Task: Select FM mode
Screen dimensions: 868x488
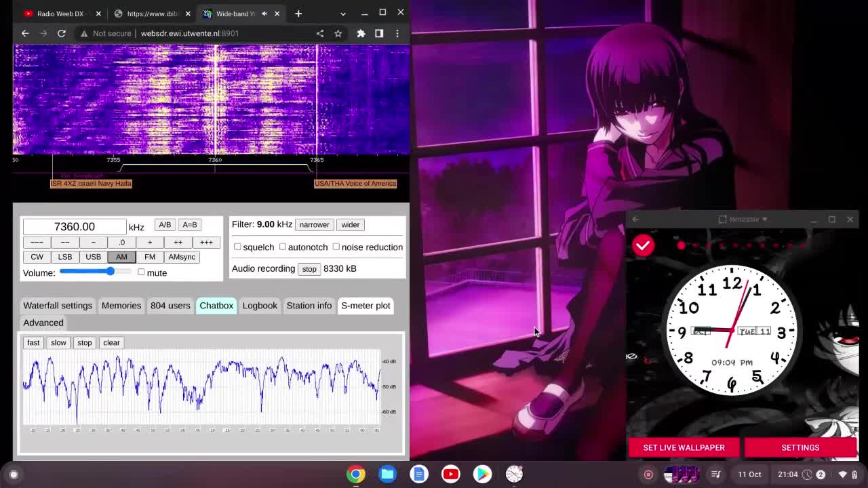Action: [x=150, y=257]
